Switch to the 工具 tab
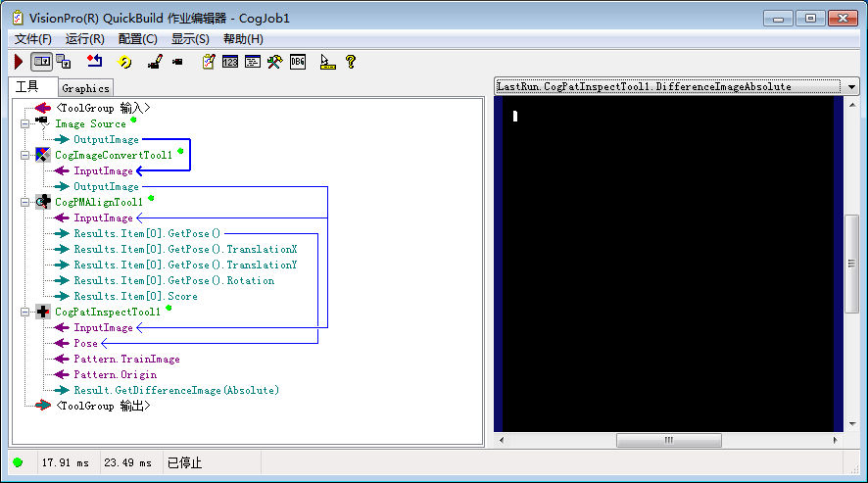 tap(32, 87)
